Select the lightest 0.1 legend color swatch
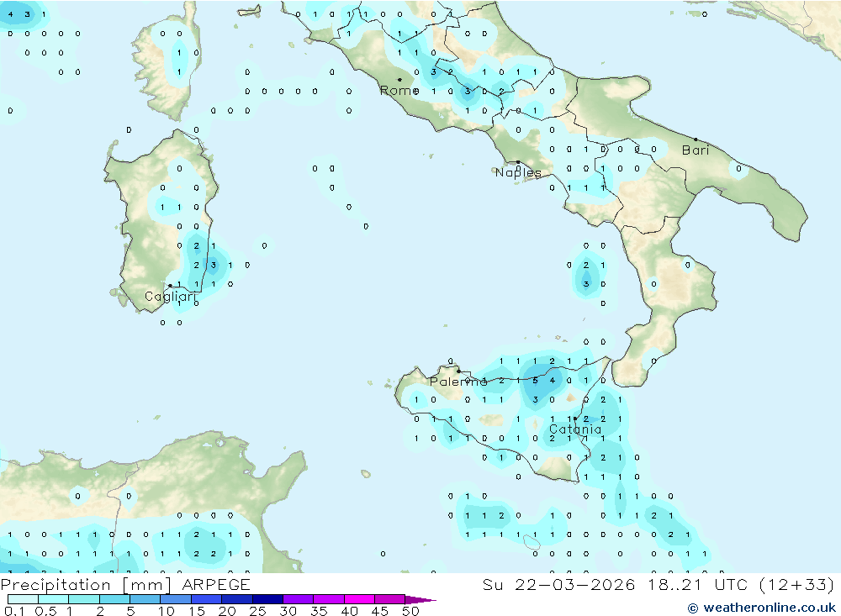The image size is (841, 616). pyautogui.click(x=23, y=599)
